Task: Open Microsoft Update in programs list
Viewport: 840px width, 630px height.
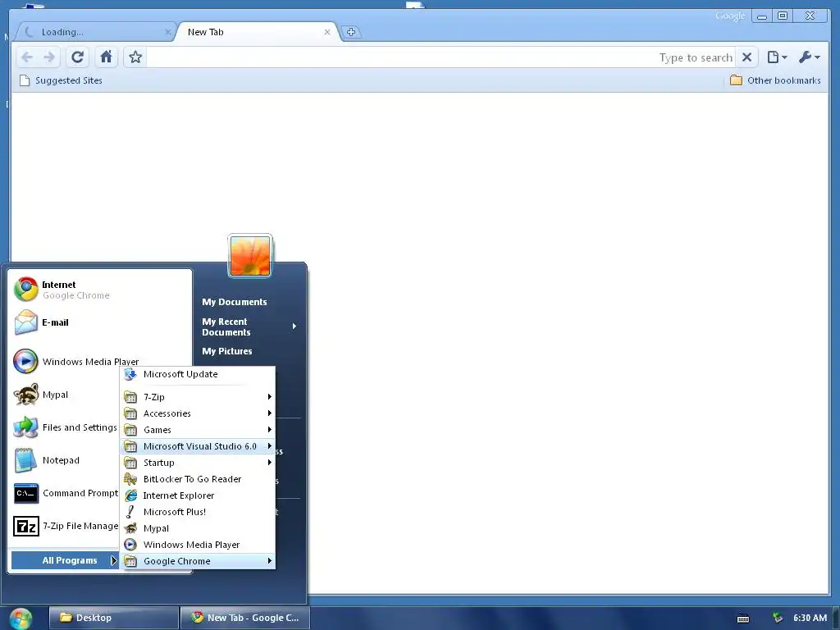Action: 198,374
